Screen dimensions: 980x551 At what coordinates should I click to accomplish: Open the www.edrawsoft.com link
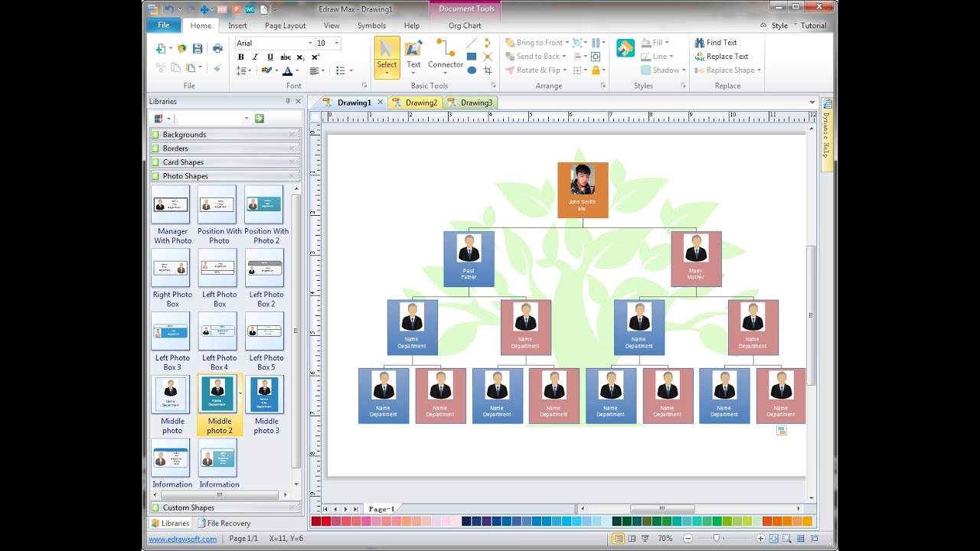click(x=182, y=539)
